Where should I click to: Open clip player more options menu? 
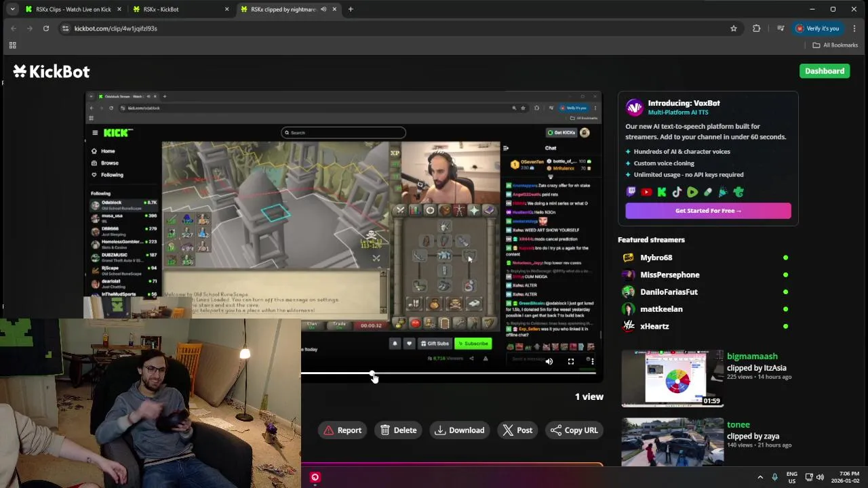click(592, 361)
